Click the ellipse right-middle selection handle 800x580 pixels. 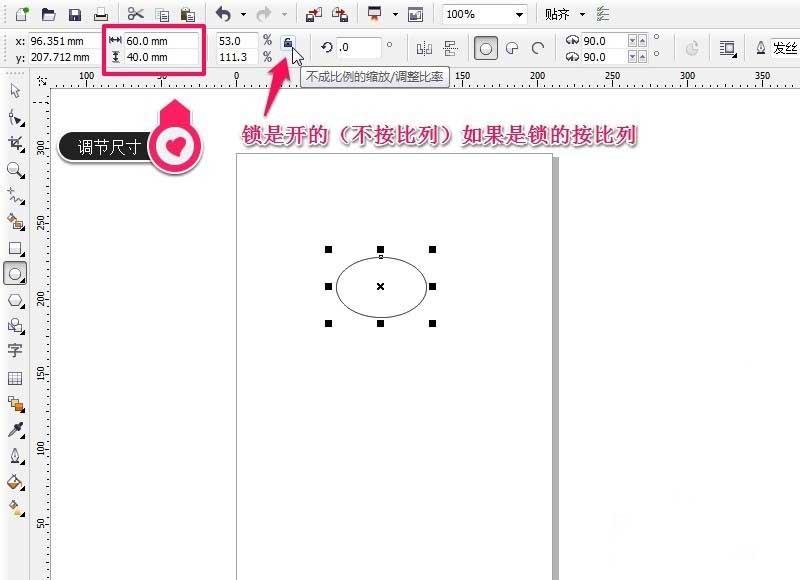click(433, 287)
